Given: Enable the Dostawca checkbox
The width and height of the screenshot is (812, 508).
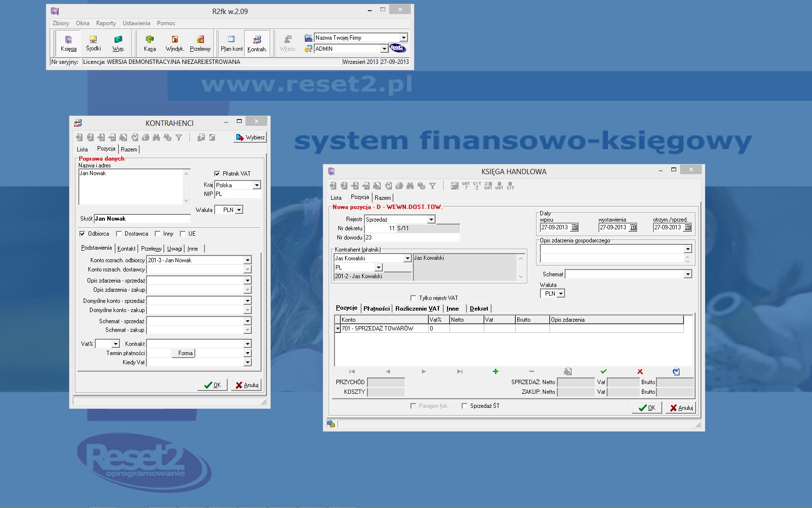Looking at the screenshot, I should [x=119, y=234].
